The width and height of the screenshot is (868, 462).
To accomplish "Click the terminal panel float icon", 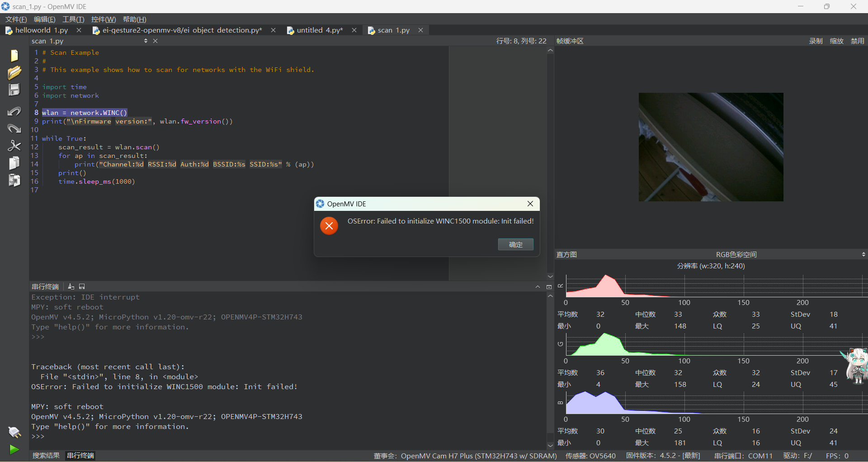I will (x=549, y=287).
